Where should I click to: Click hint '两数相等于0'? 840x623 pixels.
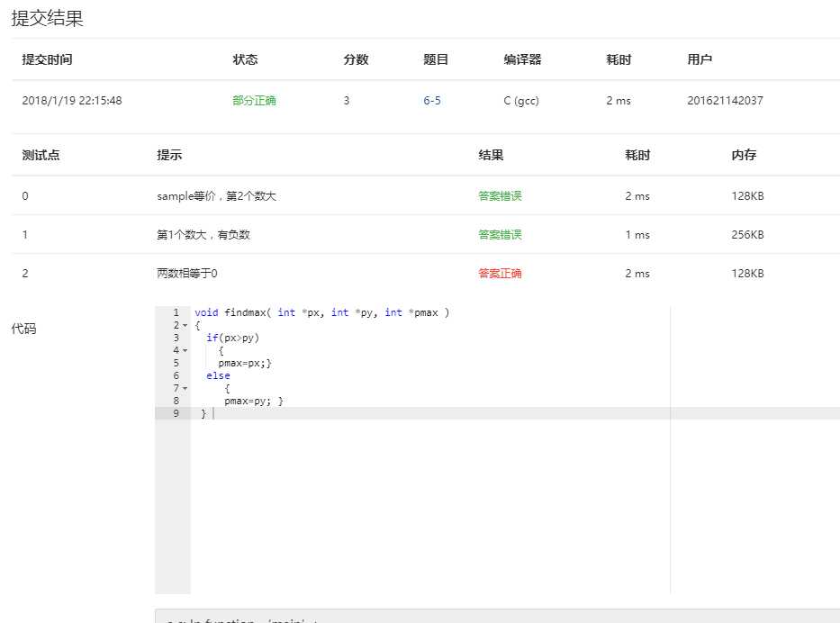[x=186, y=273]
